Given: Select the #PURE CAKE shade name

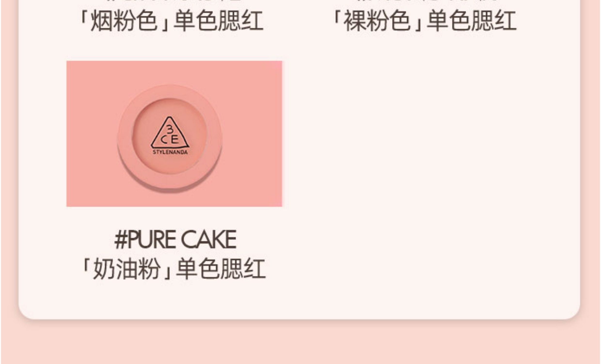Looking at the screenshot, I should (175, 240).
